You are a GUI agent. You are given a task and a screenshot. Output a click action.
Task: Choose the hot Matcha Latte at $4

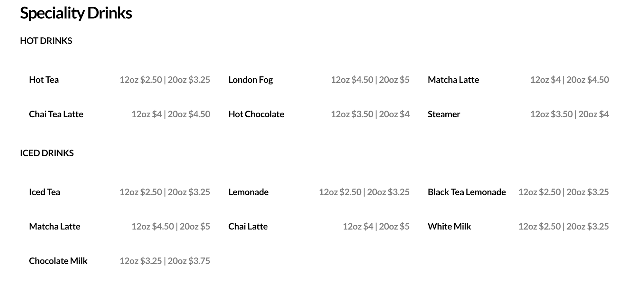tap(453, 80)
